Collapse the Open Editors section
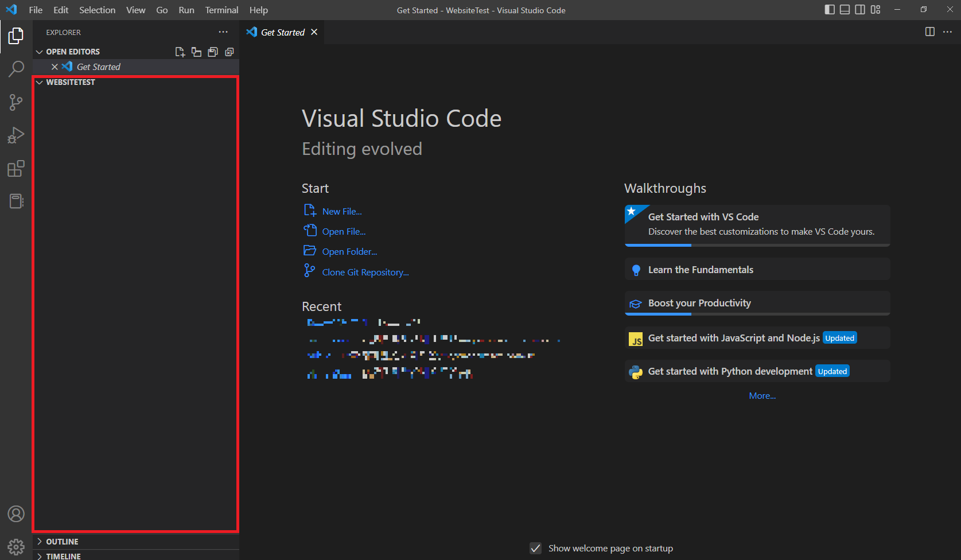961x560 pixels. point(40,52)
